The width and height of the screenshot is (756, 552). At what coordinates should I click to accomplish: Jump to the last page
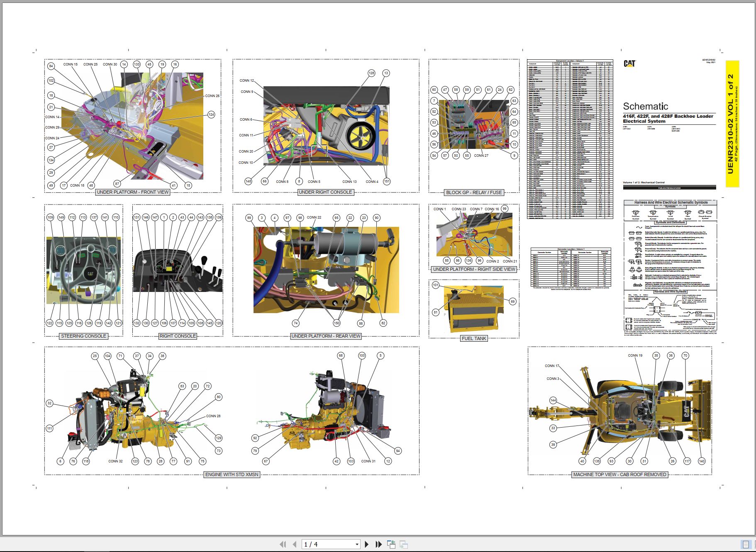pos(378,544)
